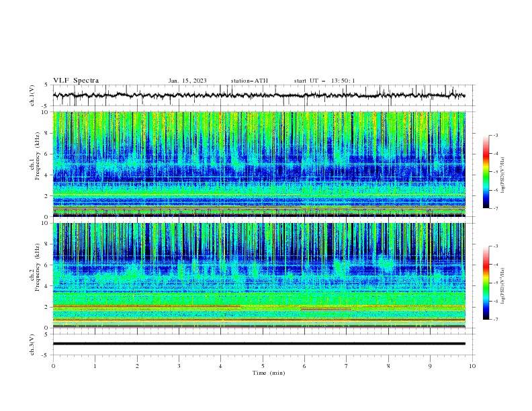Click time axis tick label '3'
Image resolution: width=532 pixels, height=411 pixels.
(x=179, y=366)
